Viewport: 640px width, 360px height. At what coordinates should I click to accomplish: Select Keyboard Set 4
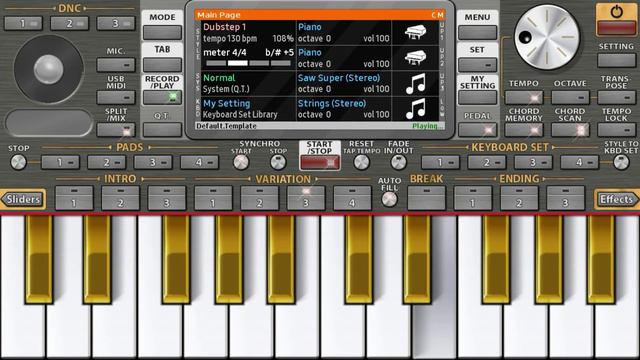click(579, 162)
